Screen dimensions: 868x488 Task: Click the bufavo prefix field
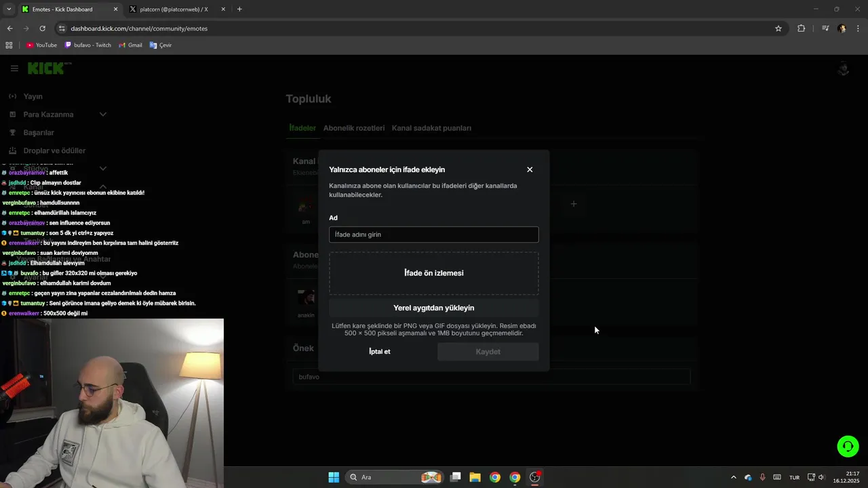[x=492, y=377]
